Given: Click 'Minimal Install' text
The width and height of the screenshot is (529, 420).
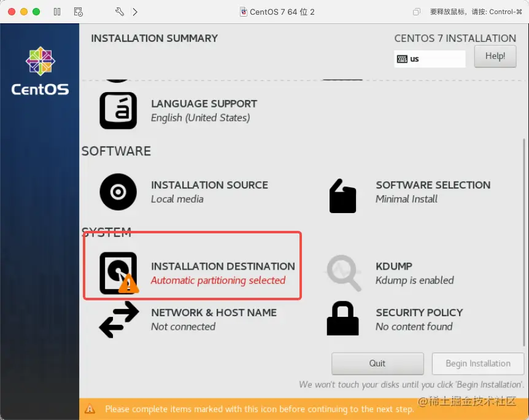Looking at the screenshot, I should [x=406, y=199].
